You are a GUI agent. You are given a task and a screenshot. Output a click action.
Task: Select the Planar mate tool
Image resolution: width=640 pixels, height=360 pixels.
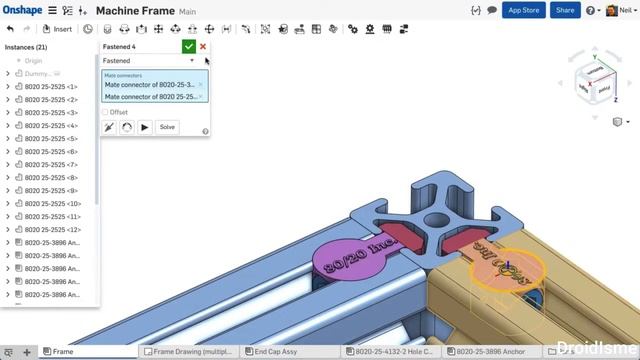[158, 29]
